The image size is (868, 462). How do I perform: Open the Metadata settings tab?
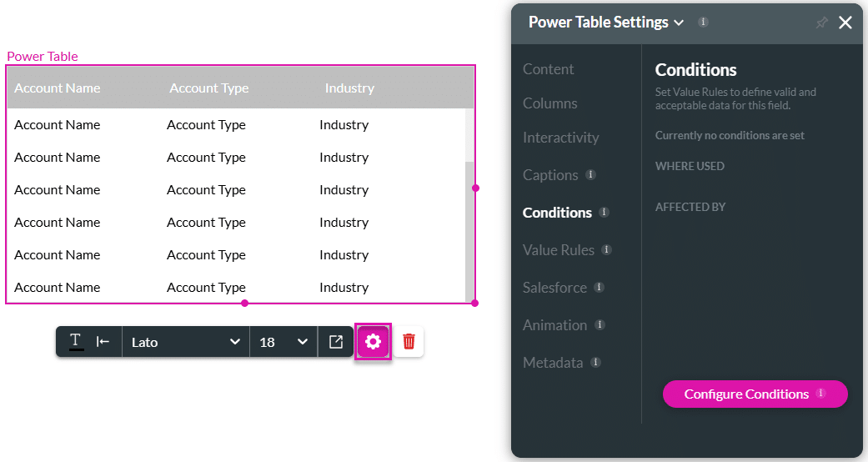click(553, 363)
